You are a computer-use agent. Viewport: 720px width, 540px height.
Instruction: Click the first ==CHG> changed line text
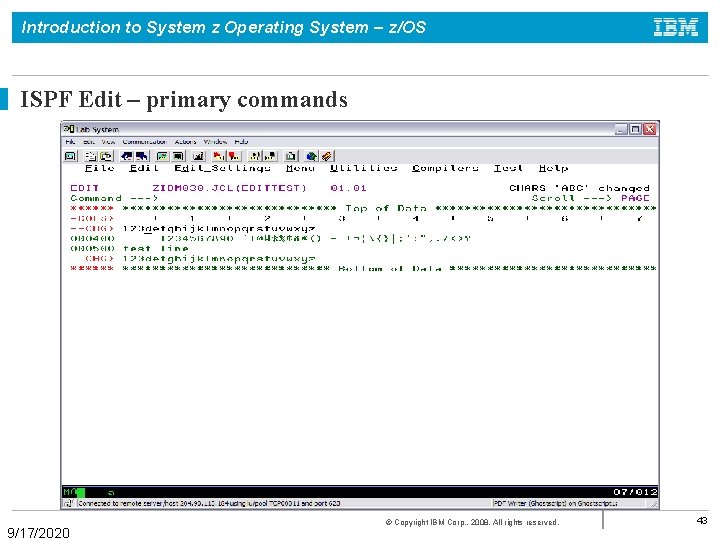[x=219, y=229]
